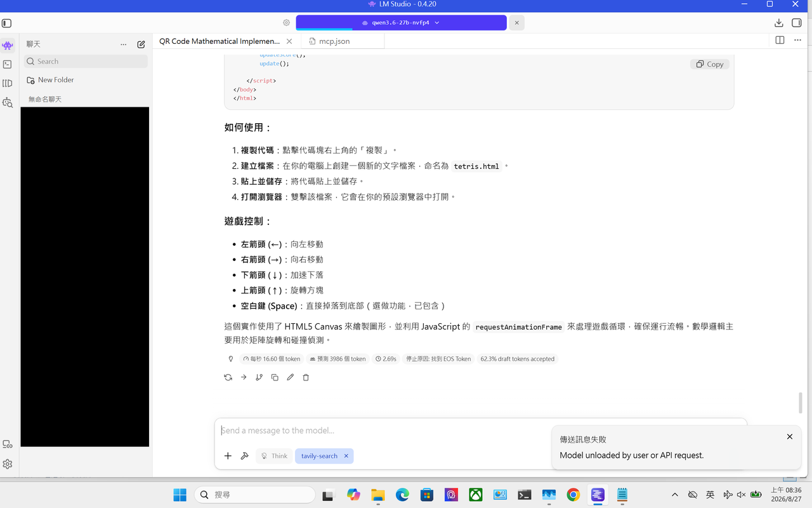
Task: Eject the loaded qwen3.6 model
Action: pos(516,23)
